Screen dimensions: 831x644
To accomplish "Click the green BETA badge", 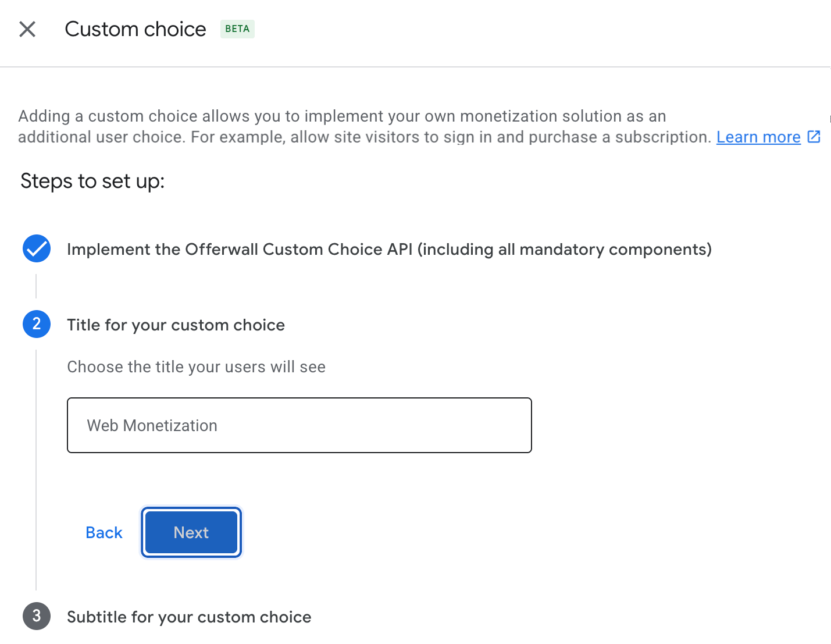I will pos(237,29).
